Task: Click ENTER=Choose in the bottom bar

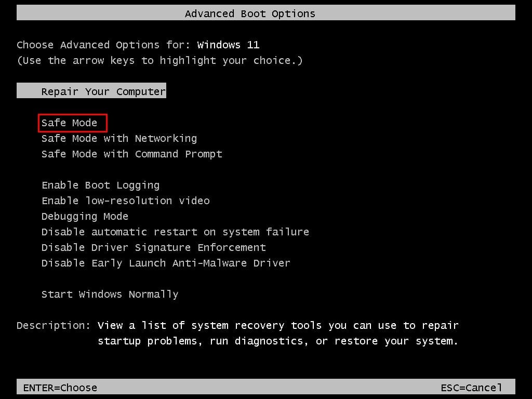Action: point(60,388)
